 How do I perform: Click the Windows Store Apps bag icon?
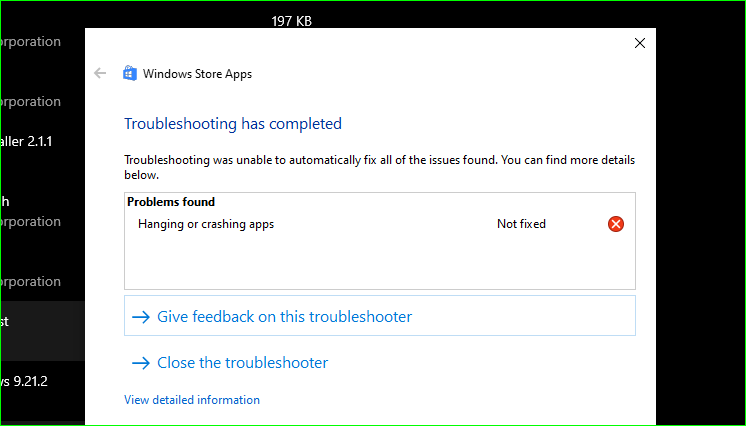pyautogui.click(x=130, y=73)
